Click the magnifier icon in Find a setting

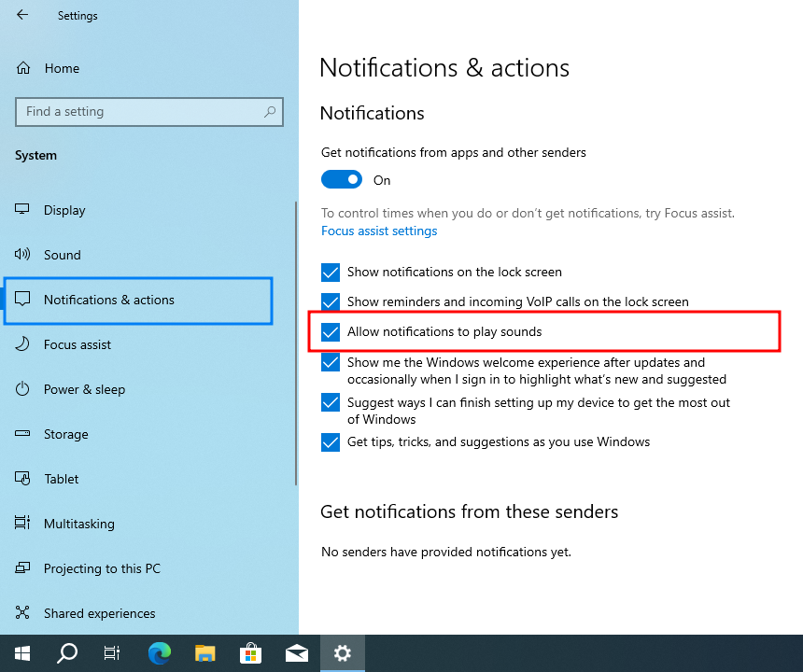coord(270,112)
